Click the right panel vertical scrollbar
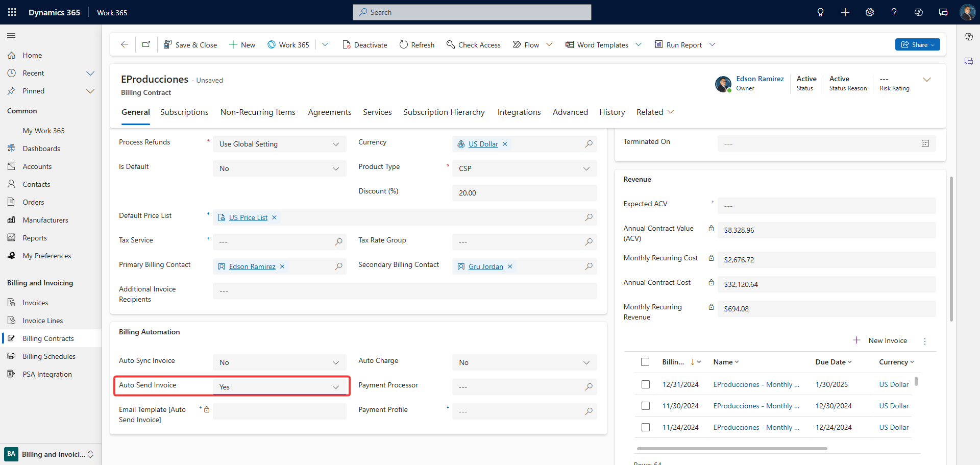980x465 pixels. pyautogui.click(x=951, y=249)
